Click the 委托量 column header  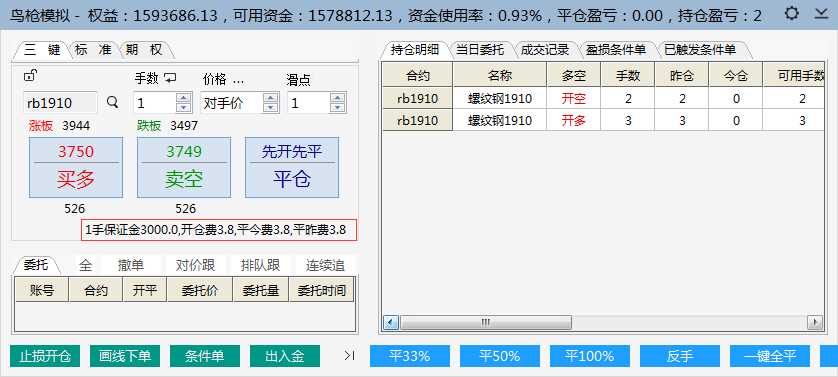point(261,291)
